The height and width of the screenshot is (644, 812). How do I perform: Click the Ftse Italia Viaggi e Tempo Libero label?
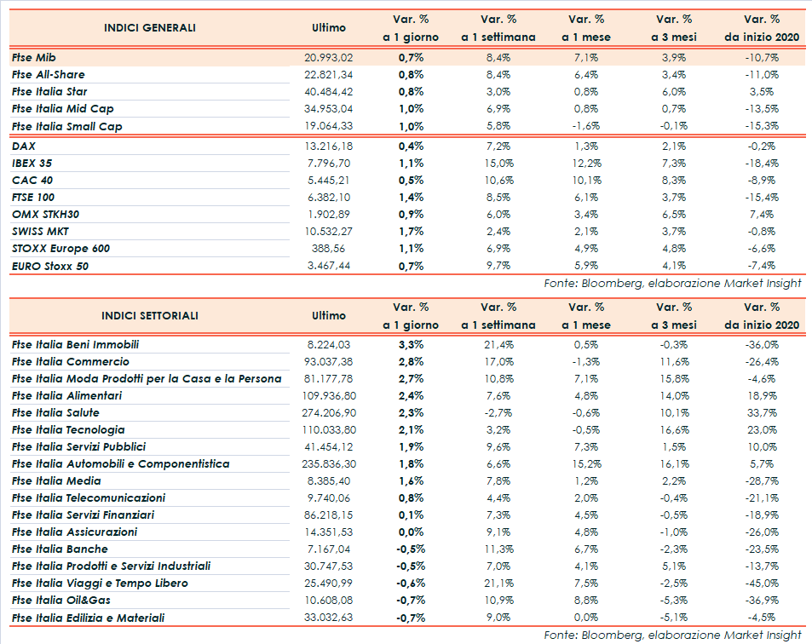point(100,584)
